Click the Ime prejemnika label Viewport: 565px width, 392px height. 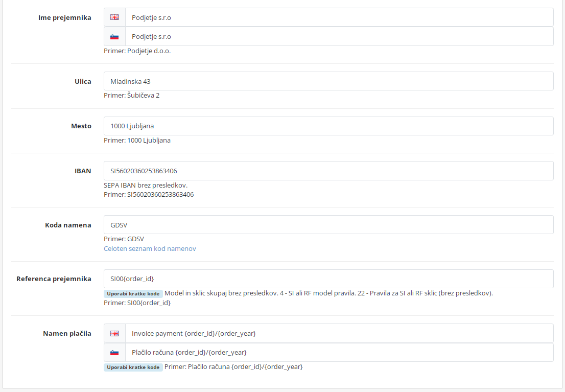(65, 17)
